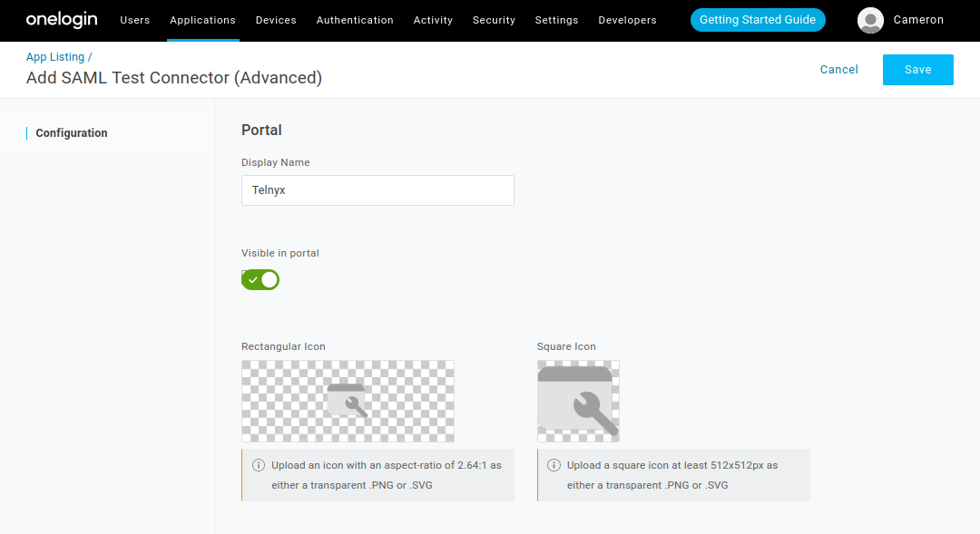980x534 pixels.
Task: Click the Portal section heading
Action: [261, 130]
